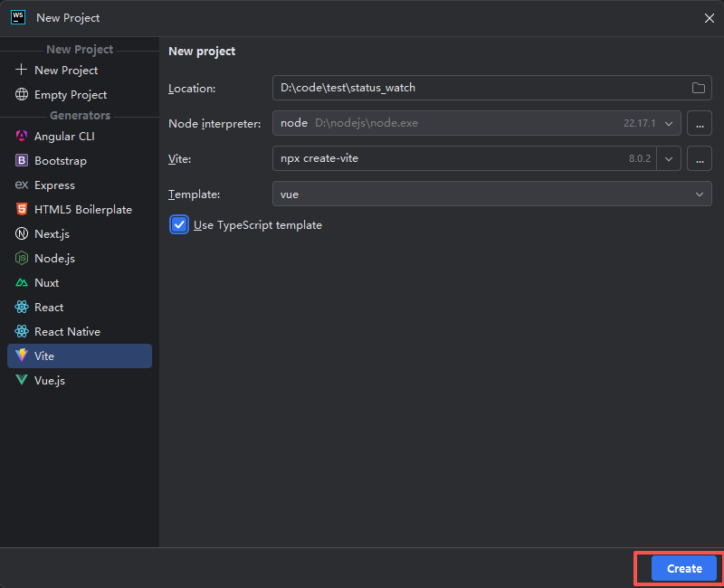Screen dimensions: 724x588
Task: Open Node interpreter ellipsis browse button
Action: tap(700, 123)
